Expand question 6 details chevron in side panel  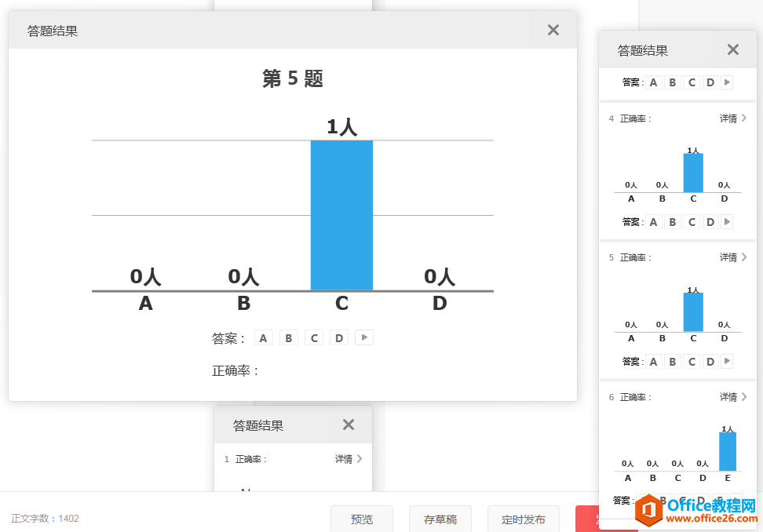744,397
